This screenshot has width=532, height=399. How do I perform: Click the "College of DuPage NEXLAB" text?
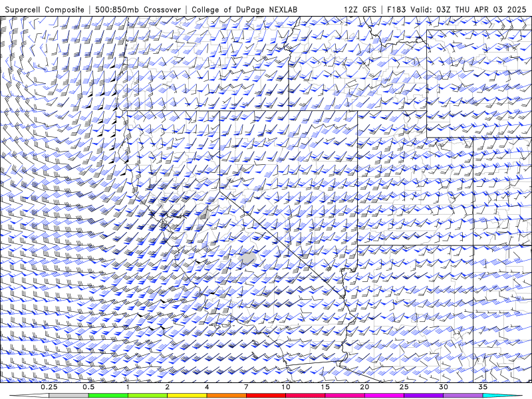click(244, 9)
